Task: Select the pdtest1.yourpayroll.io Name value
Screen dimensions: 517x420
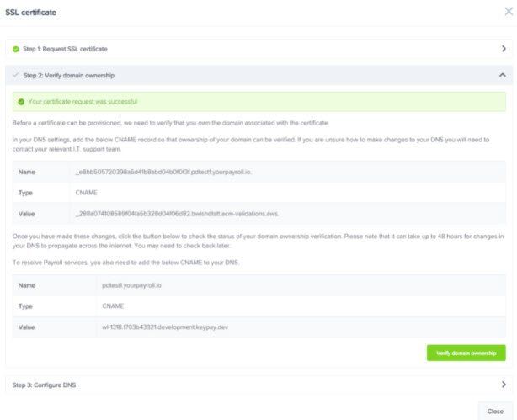Action: 131,285
